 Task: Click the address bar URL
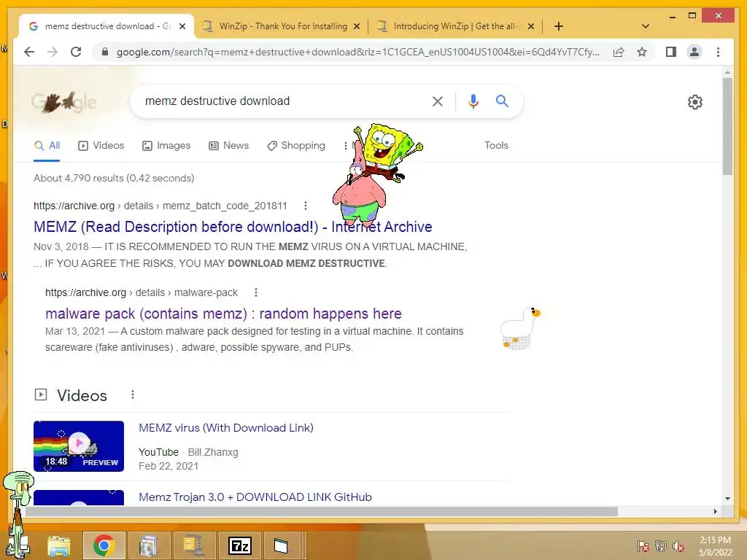[357, 52]
